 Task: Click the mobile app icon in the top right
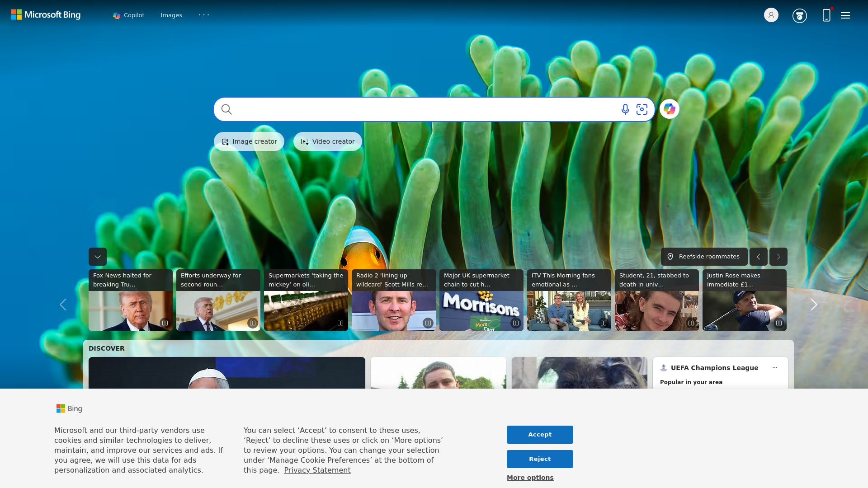point(826,15)
